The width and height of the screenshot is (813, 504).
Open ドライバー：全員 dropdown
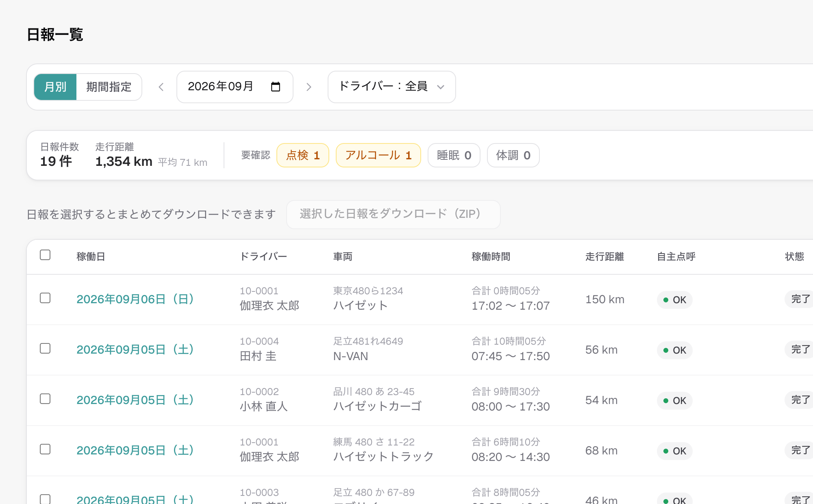pos(391,87)
